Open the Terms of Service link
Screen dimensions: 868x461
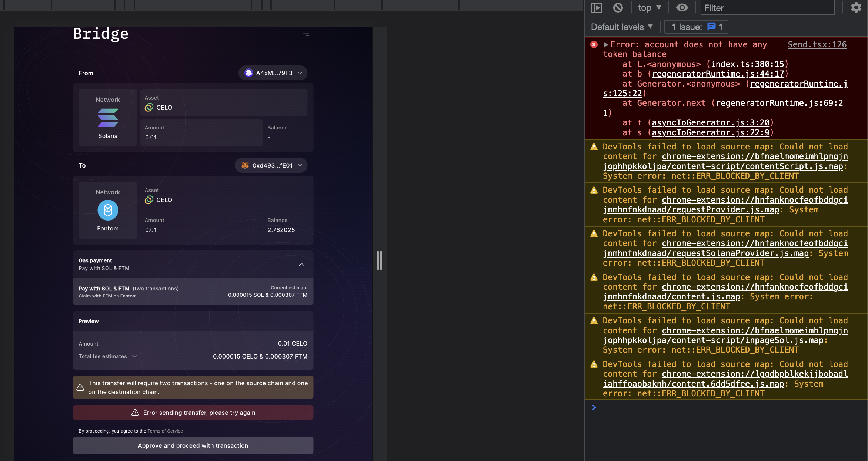click(x=165, y=431)
